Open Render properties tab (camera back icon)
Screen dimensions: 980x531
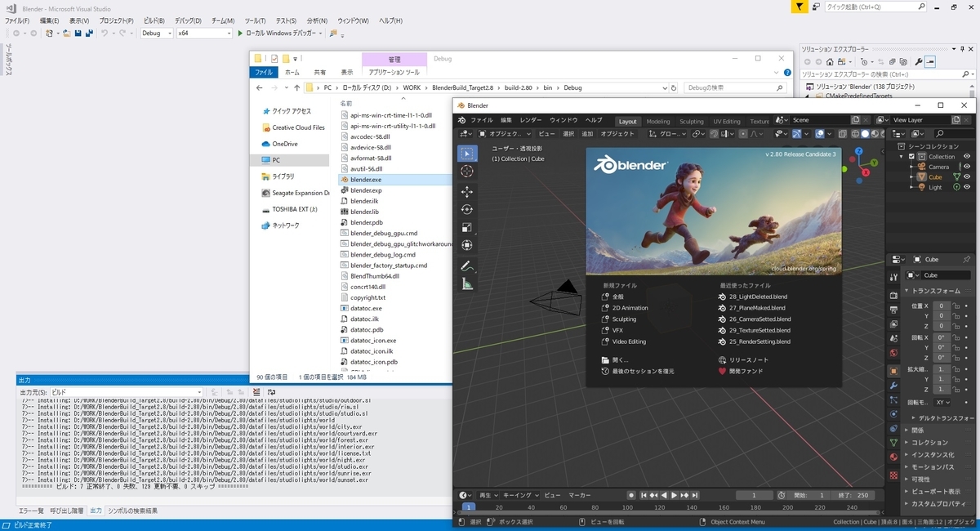point(893,294)
